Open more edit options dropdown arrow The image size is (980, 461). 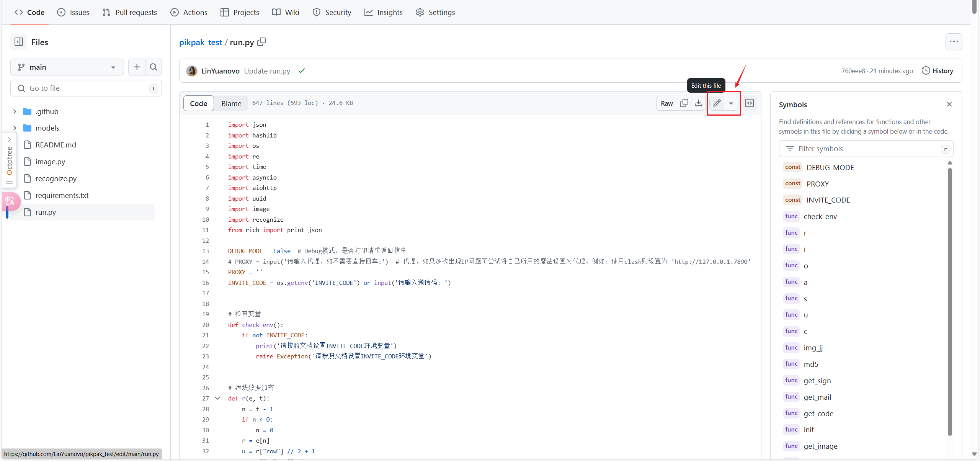pos(731,103)
